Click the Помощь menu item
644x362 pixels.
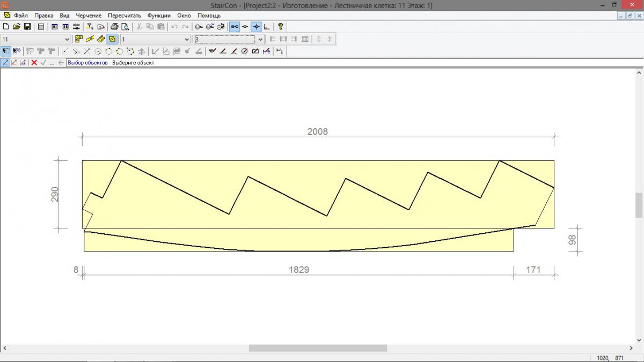(209, 16)
